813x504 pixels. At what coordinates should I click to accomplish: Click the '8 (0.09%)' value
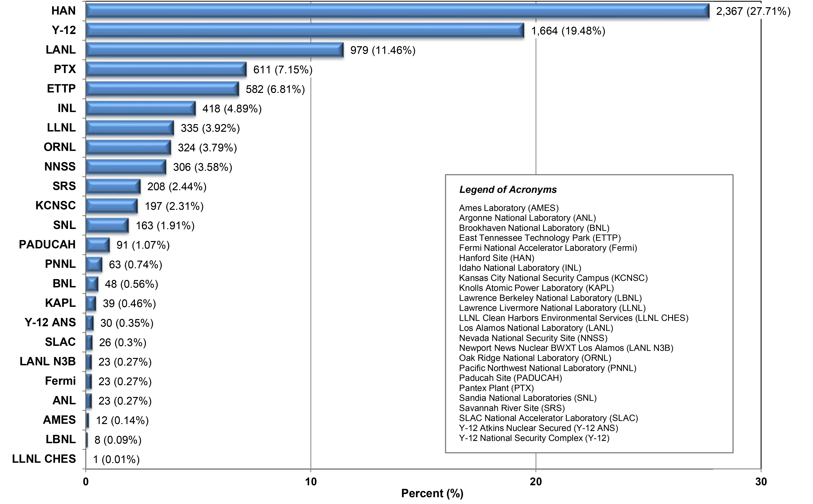pos(118,440)
